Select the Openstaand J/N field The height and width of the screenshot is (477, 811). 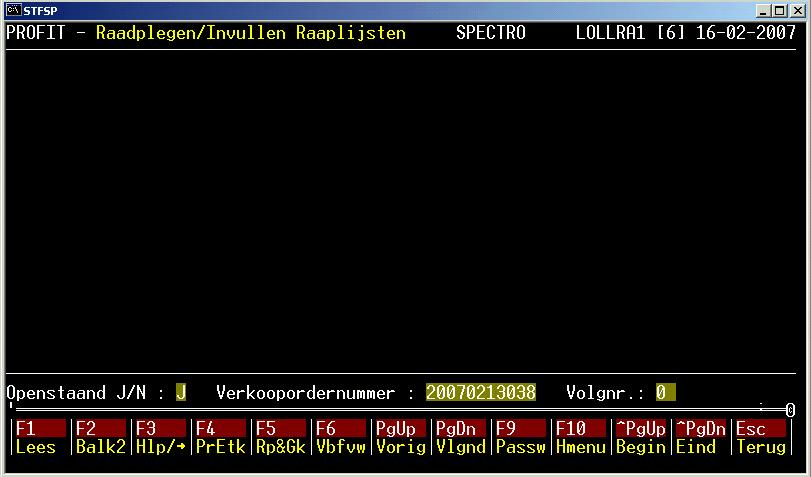tap(181, 393)
